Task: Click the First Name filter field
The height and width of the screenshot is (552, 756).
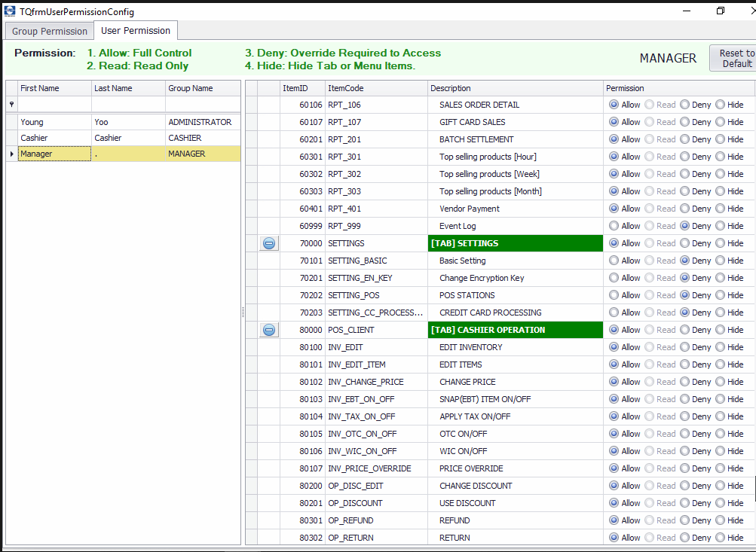Action: click(x=54, y=105)
